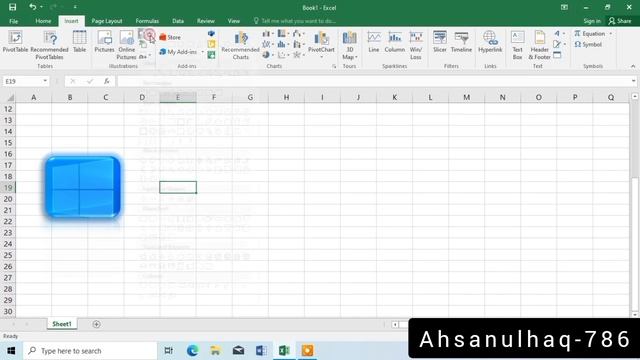Collapse the ribbon with the arrow
This screenshot has height=360, width=640.
pos(633,66)
